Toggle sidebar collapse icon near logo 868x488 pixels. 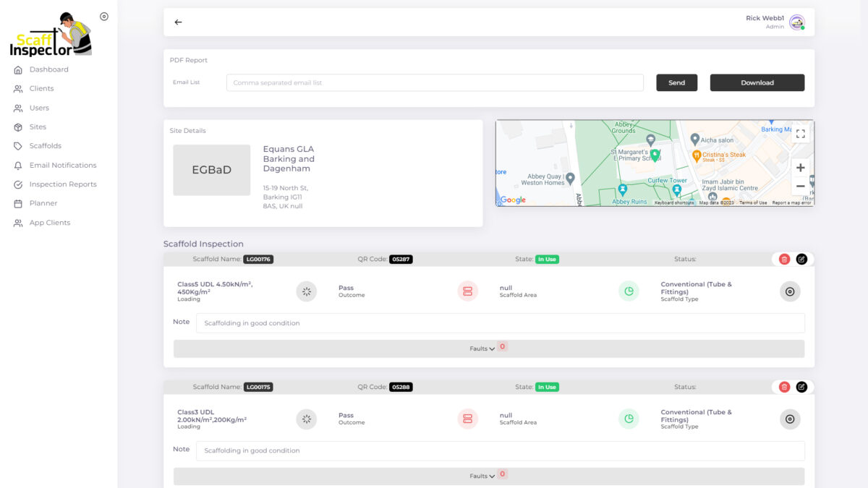tap(104, 17)
